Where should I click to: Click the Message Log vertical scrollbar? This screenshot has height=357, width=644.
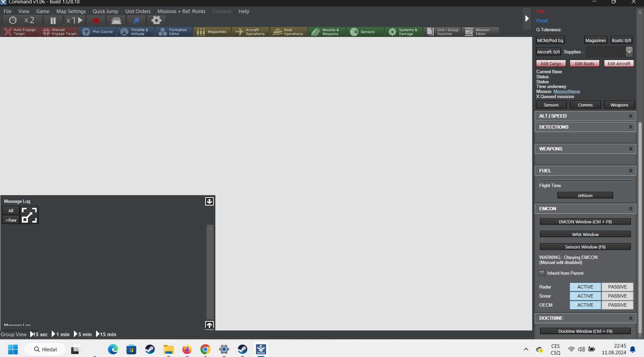(x=210, y=272)
